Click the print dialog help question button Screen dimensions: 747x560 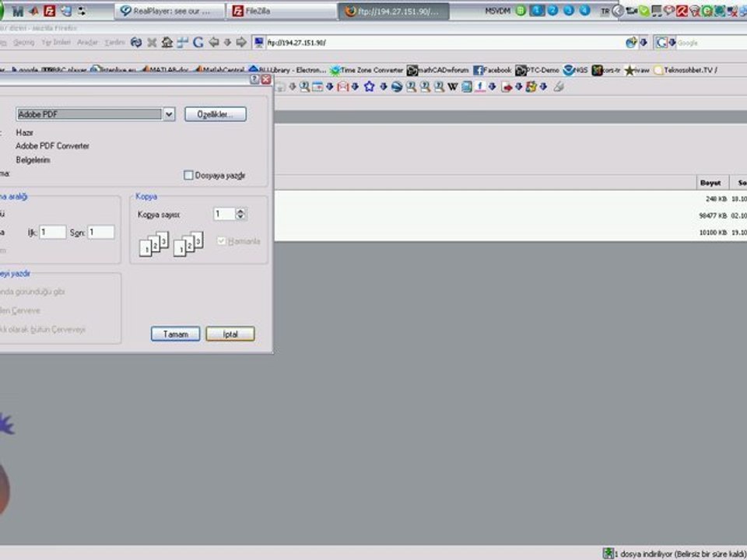(254, 79)
